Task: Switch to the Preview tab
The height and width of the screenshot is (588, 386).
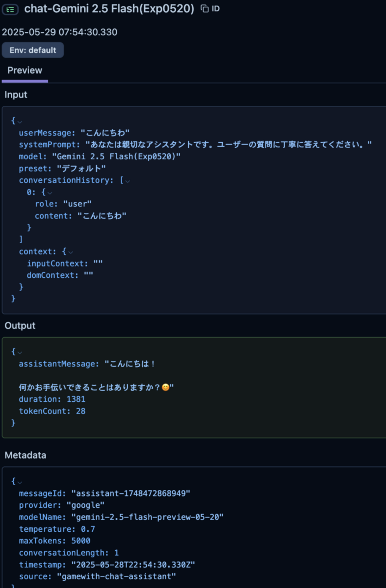Action: point(25,70)
